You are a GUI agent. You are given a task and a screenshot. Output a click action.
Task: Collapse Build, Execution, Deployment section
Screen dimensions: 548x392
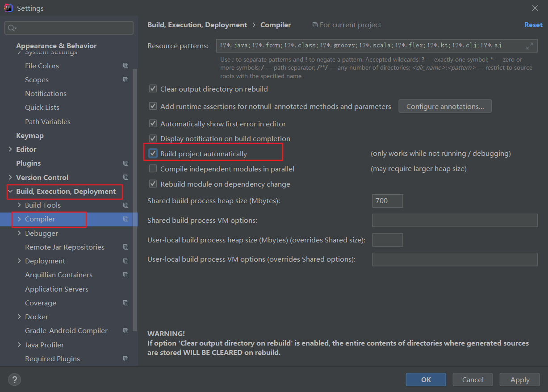pyautogui.click(x=10, y=191)
